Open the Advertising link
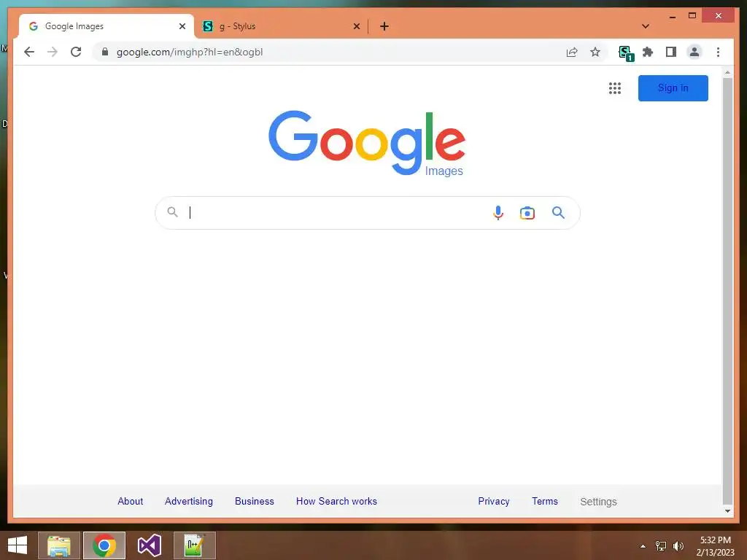747x560 pixels. [x=189, y=501]
